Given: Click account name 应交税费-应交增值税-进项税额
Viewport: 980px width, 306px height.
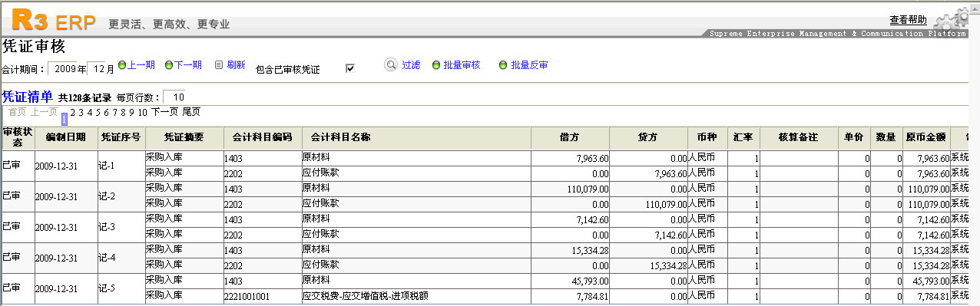Looking at the screenshot, I should (365, 296).
